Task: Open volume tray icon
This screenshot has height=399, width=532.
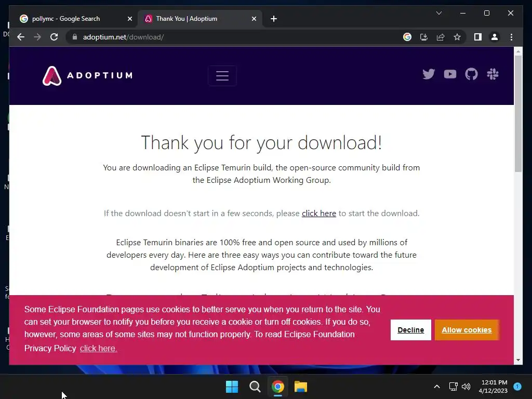Action: 466,387
